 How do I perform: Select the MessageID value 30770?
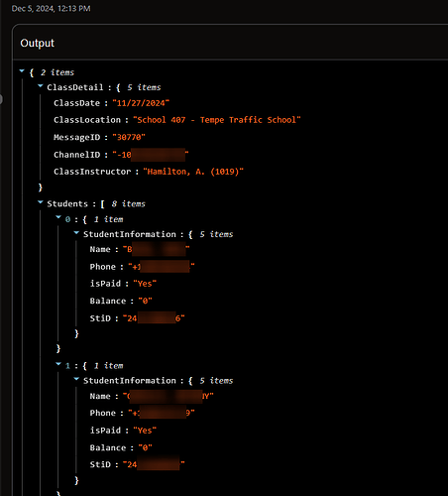129,137
